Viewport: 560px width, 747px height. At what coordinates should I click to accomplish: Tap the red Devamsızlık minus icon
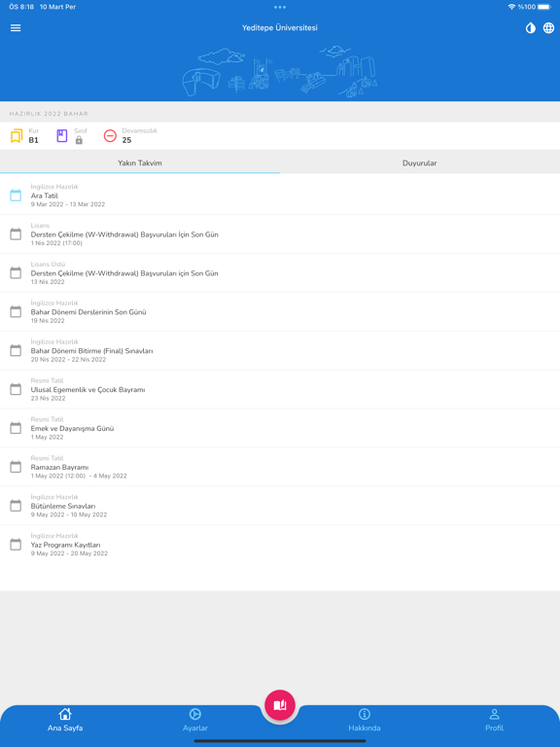tap(110, 136)
